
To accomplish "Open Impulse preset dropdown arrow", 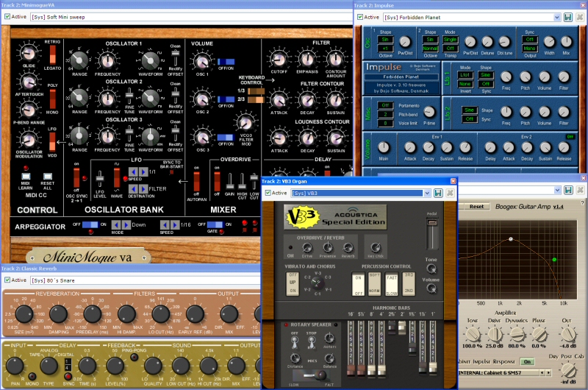I will [557, 17].
